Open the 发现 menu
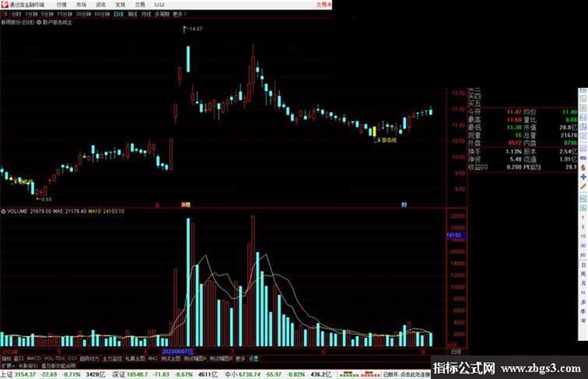Viewport: 588px width, 379px height. (x=120, y=4)
